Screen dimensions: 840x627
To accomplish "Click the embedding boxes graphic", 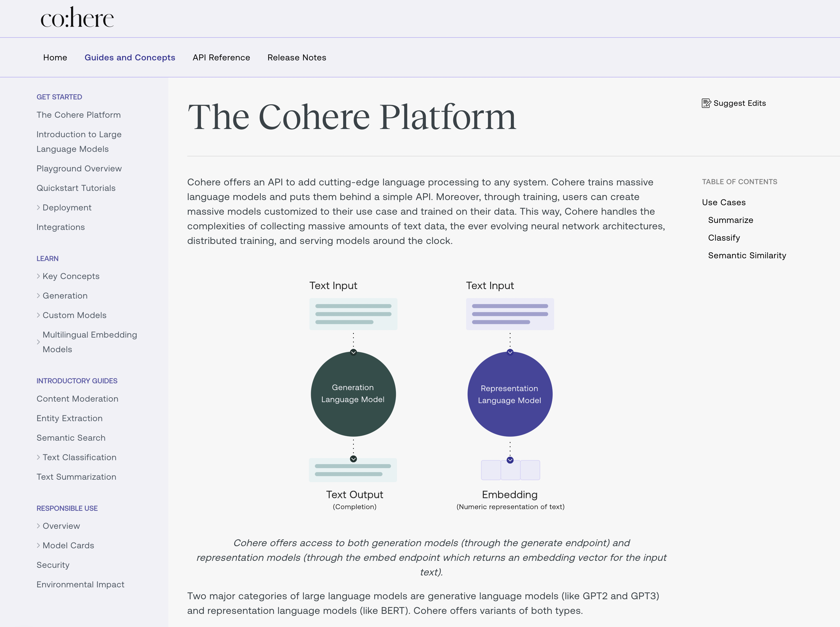I will click(x=510, y=470).
